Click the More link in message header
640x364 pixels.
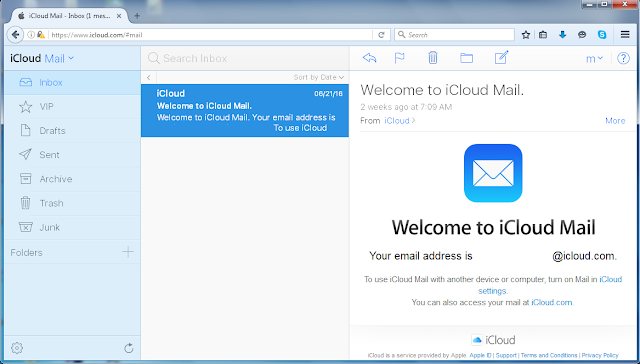615,121
